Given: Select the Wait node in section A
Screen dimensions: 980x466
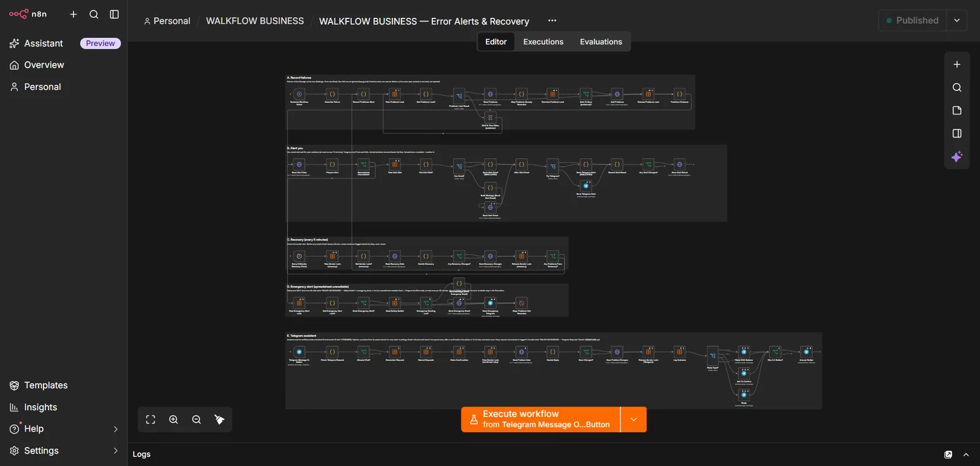Looking at the screenshot, I should 490,117.
